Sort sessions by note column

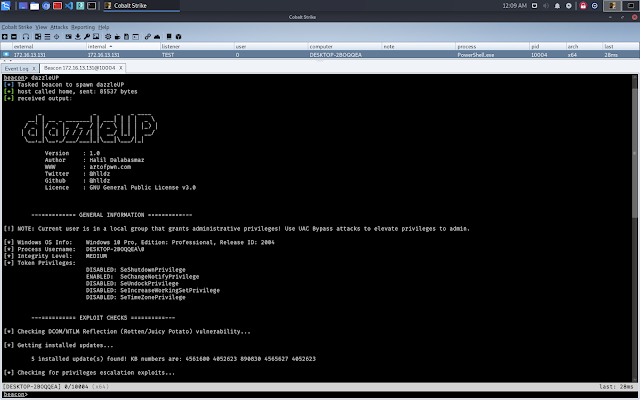click(x=419, y=47)
